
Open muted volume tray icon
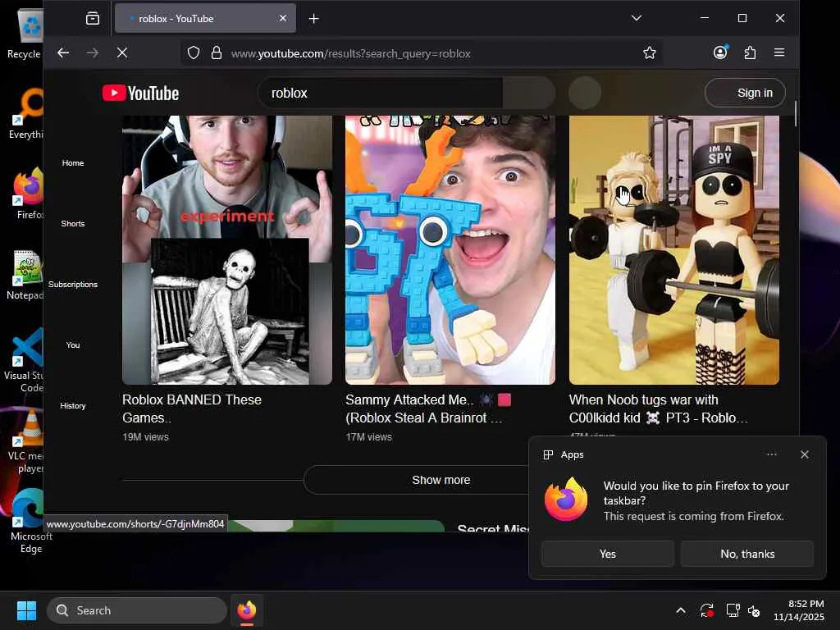coord(754,610)
